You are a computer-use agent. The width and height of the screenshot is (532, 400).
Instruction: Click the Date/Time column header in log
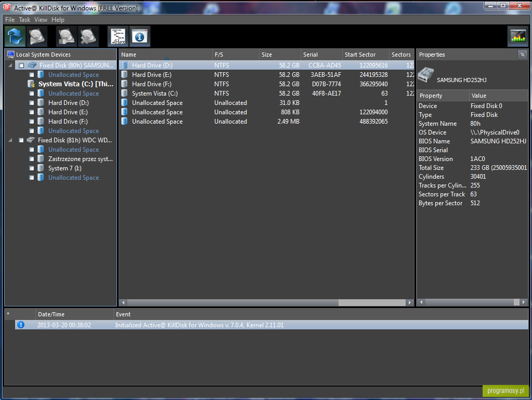[74, 314]
